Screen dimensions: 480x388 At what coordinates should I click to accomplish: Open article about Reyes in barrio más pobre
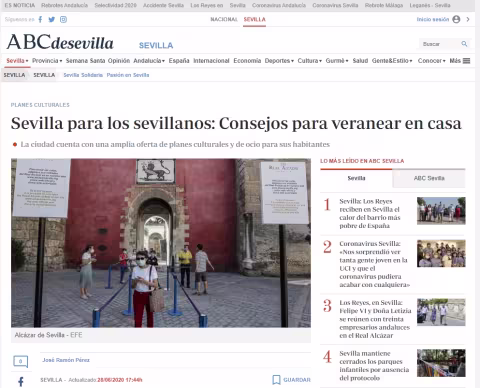(370, 213)
